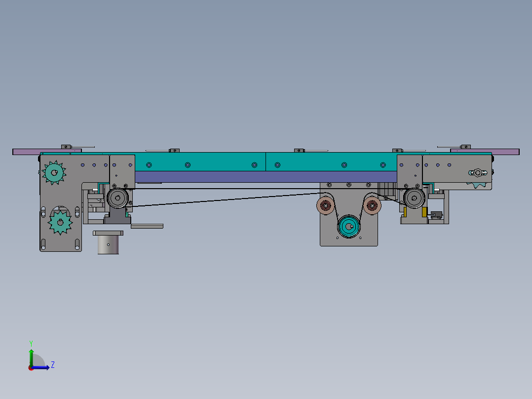
Task: Click the teal drive pulley below the idlers
Action: click(x=349, y=227)
